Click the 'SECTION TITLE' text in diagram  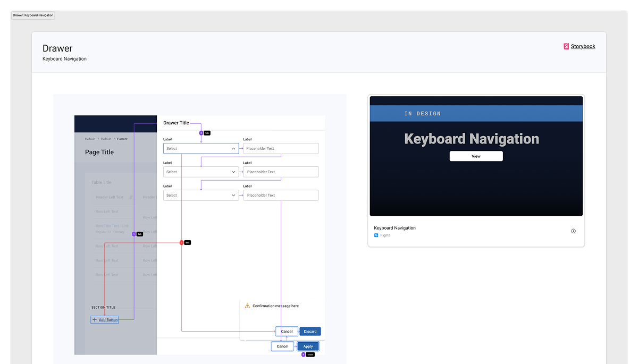[103, 308]
